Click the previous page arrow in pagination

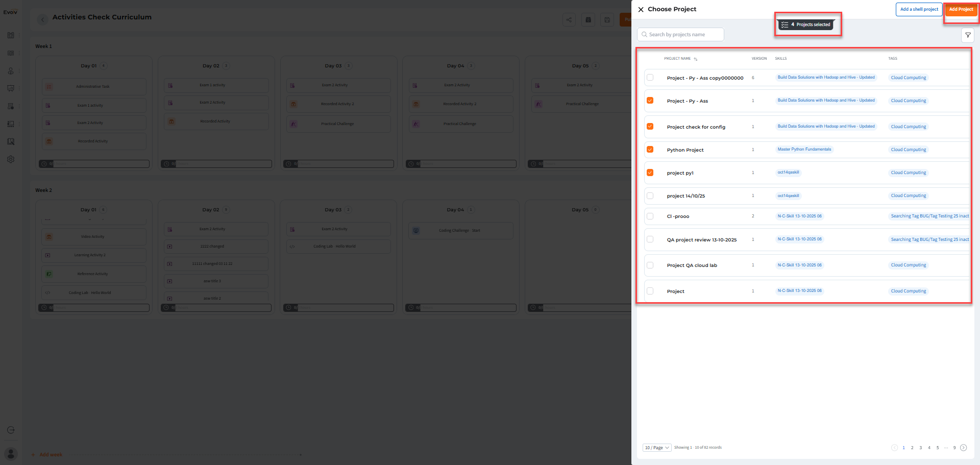894,448
